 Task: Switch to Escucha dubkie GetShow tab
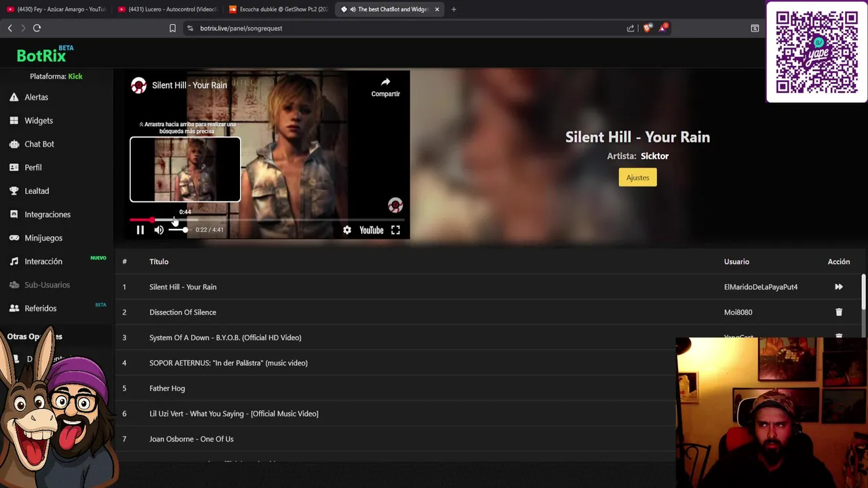click(279, 9)
